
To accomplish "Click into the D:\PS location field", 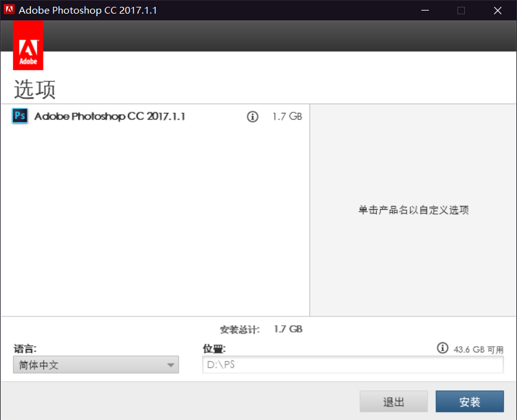I will (x=353, y=365).
